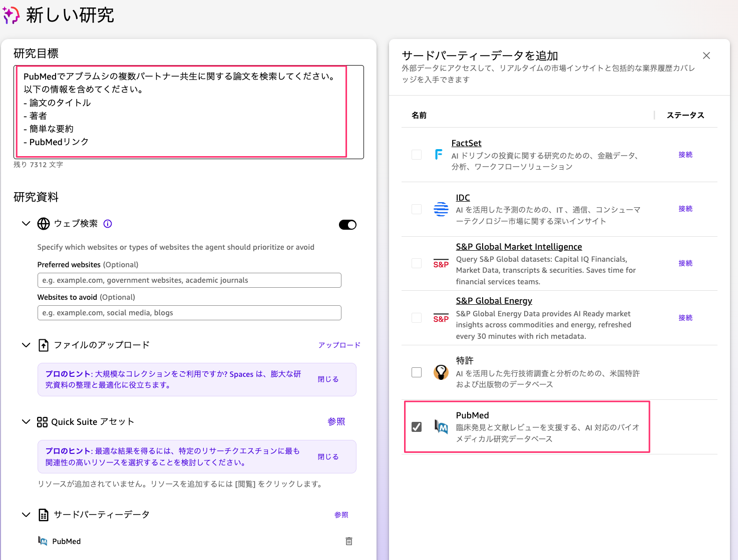Click the file upload icon

tap(43, 345)
